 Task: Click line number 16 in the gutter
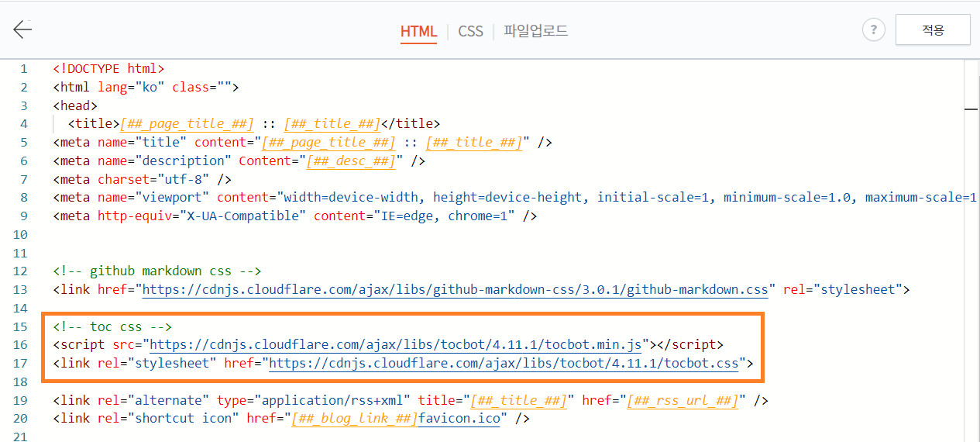(x=19, y=345)
